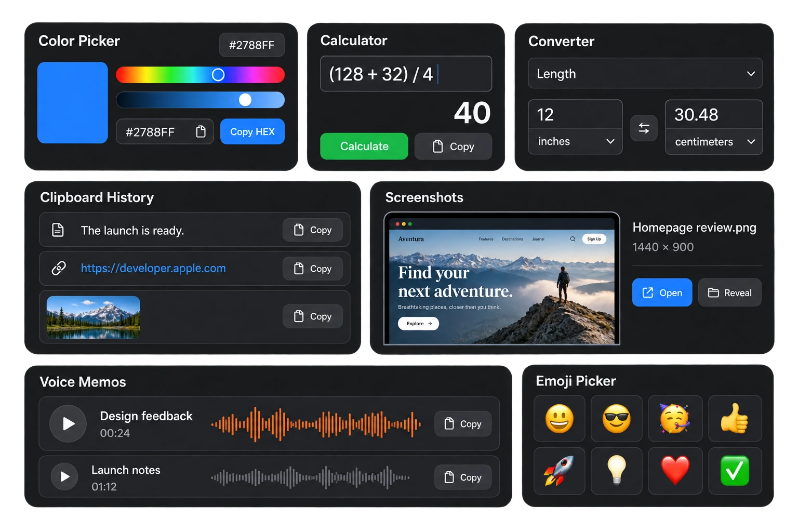
Task: Select the grinning face emoji
Action: pyautogui.click(x=560, y=418)
